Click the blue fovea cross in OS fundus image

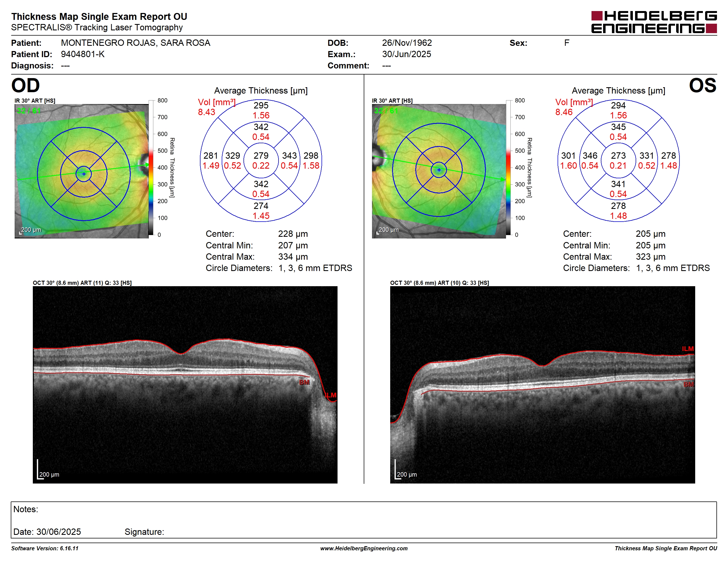pos(439,170)
